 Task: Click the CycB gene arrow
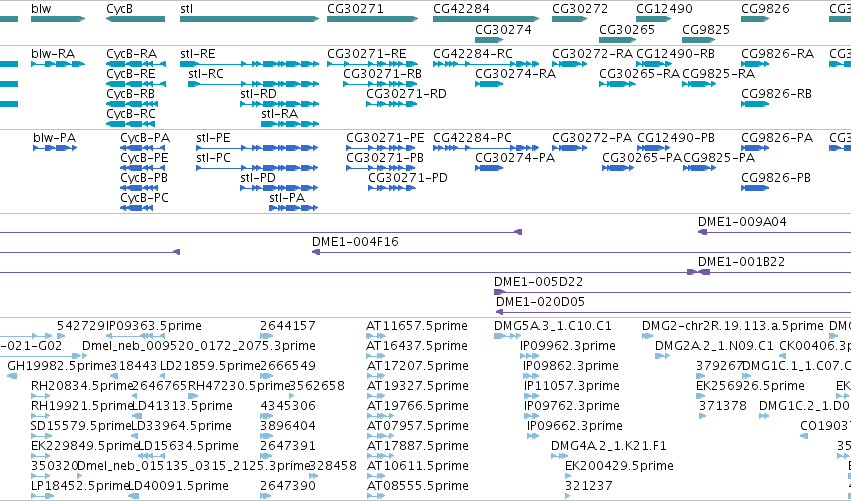coord(135,19)
